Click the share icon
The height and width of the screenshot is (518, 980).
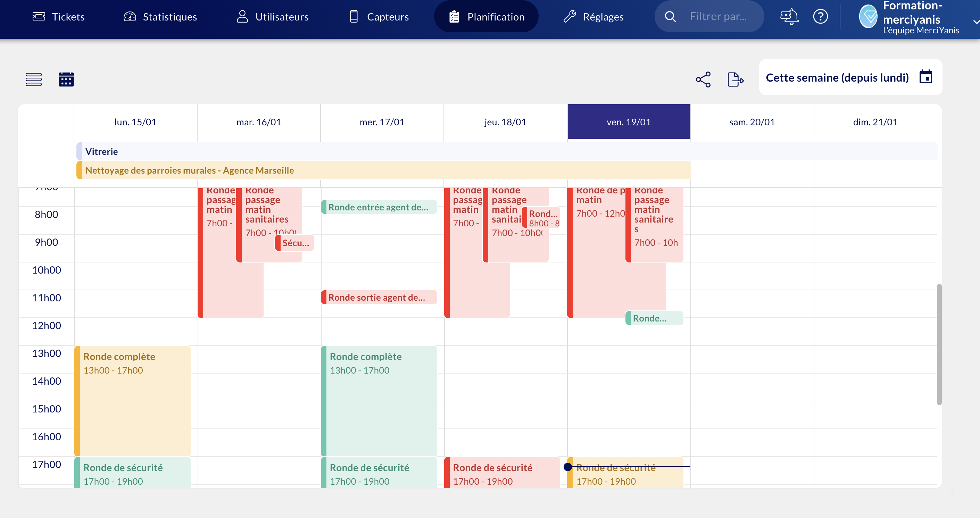pyautogui.click(x=703, y=79)
